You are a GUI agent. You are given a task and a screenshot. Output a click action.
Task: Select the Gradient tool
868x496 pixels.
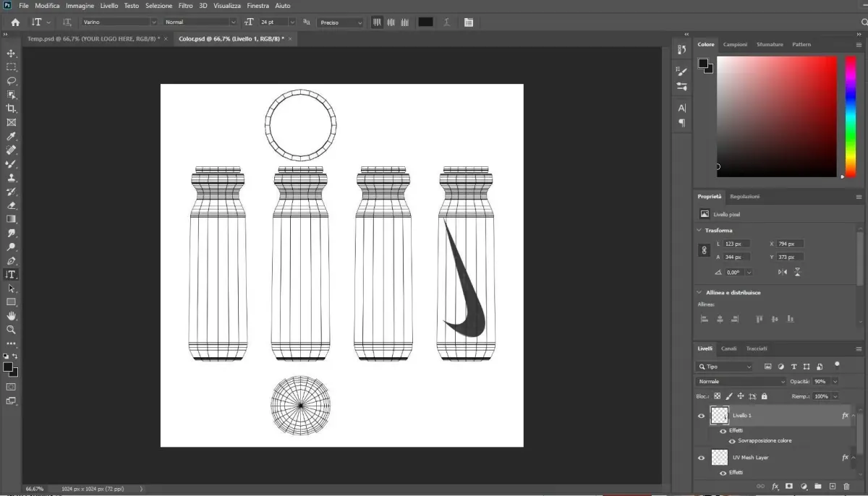(11, 219)
